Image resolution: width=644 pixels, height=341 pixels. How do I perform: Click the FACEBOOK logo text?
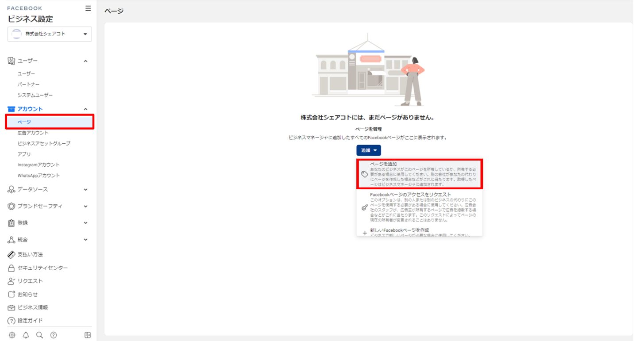25,8
